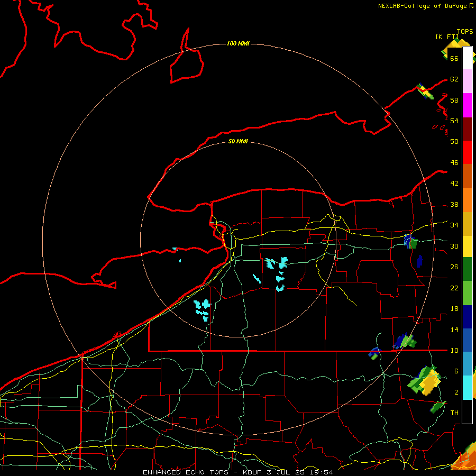The width and height of the screenshot is (476, 476).
Task: Click the [K FT] units label
Action: tap(447, 36)
